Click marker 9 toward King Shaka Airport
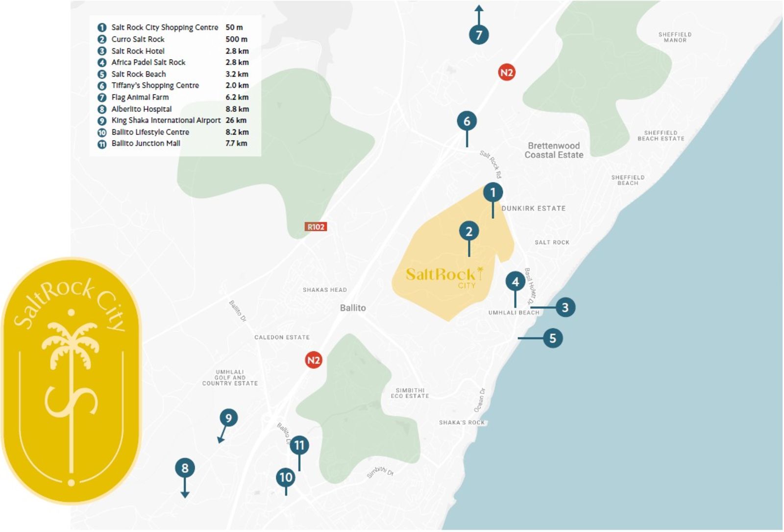 point(228,418)
